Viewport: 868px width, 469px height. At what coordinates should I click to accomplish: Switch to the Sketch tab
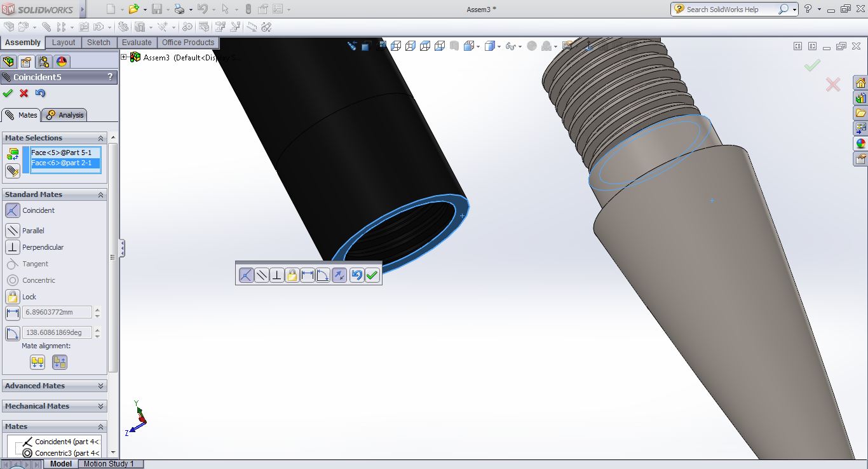(x=98, y=43)
